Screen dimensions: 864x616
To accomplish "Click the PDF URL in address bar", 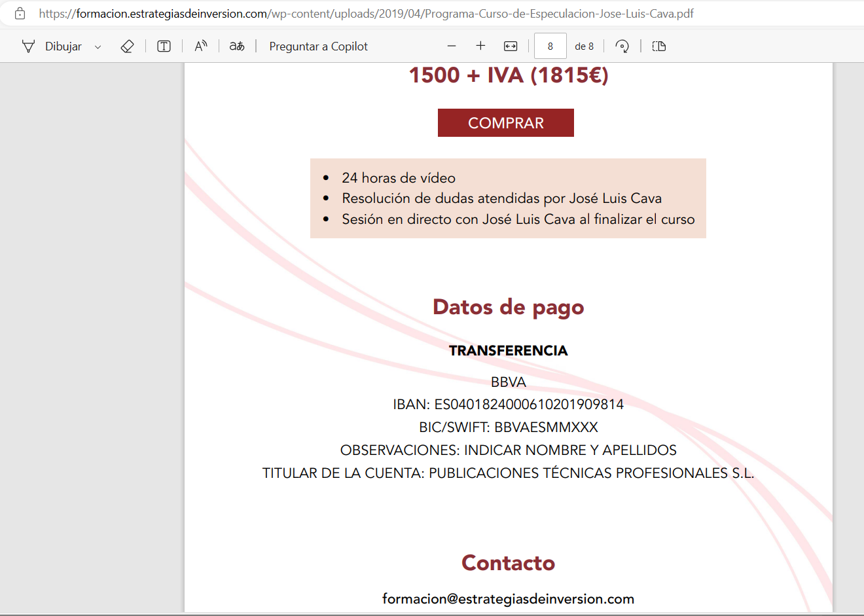I will [367, 13].
